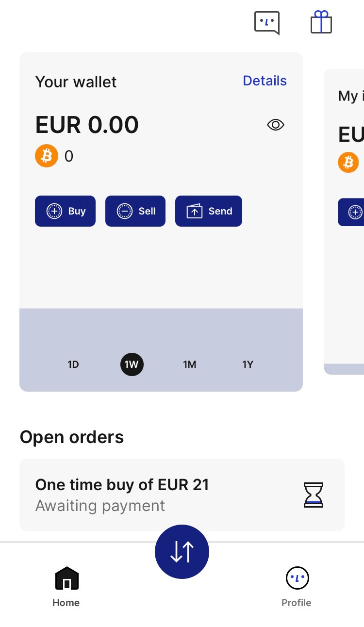Tap the Sell button

pyautogui.click(x=135, y=211)
